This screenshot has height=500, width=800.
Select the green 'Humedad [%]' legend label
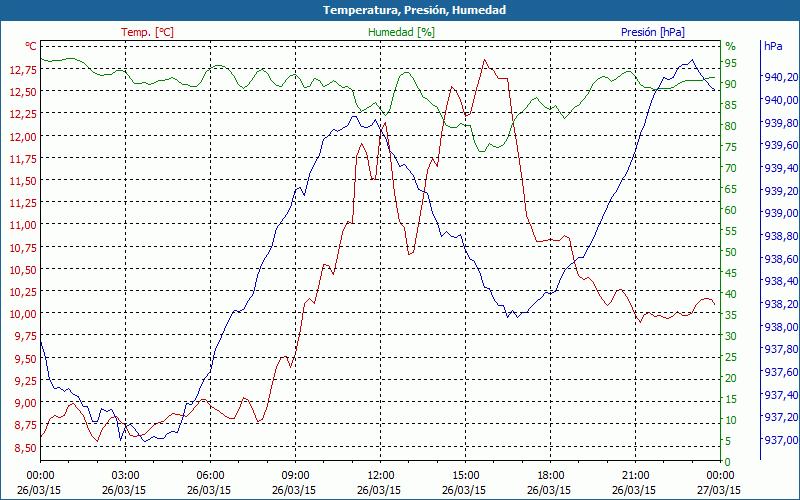402,32
